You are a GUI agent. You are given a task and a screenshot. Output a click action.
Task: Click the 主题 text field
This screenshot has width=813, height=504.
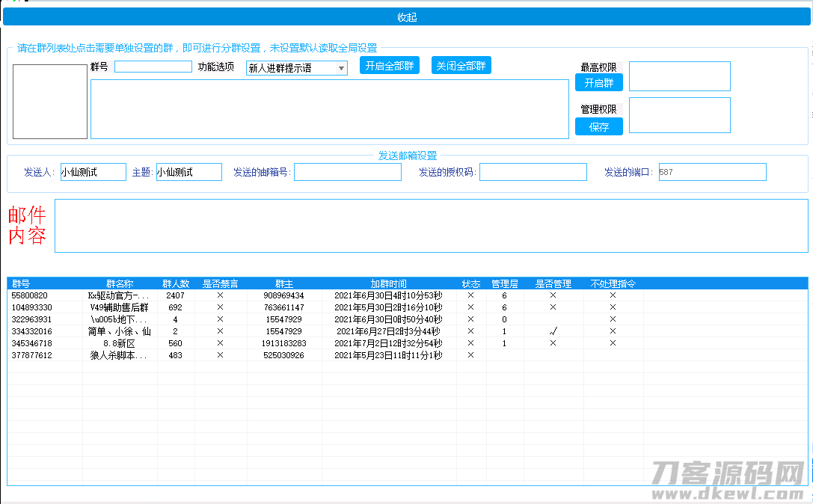pyautogui.click(x=189, y=172)
